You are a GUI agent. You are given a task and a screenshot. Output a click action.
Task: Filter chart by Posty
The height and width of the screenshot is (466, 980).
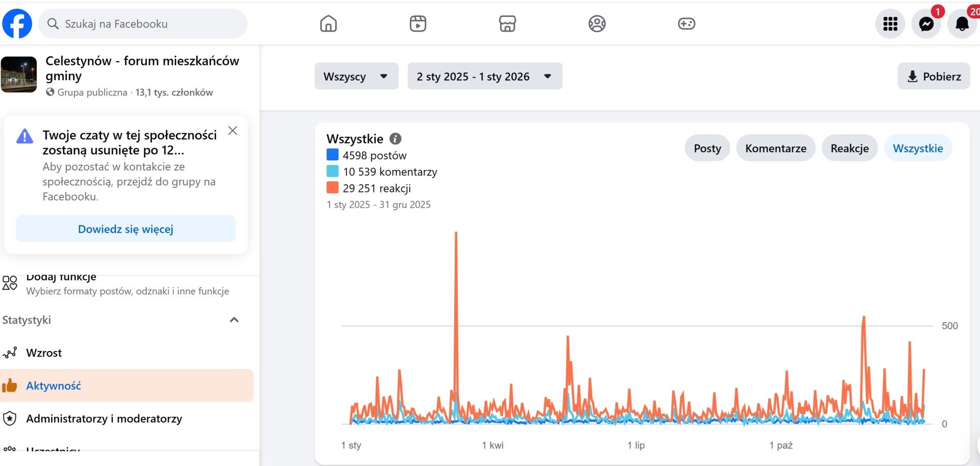tap(707, 148)
